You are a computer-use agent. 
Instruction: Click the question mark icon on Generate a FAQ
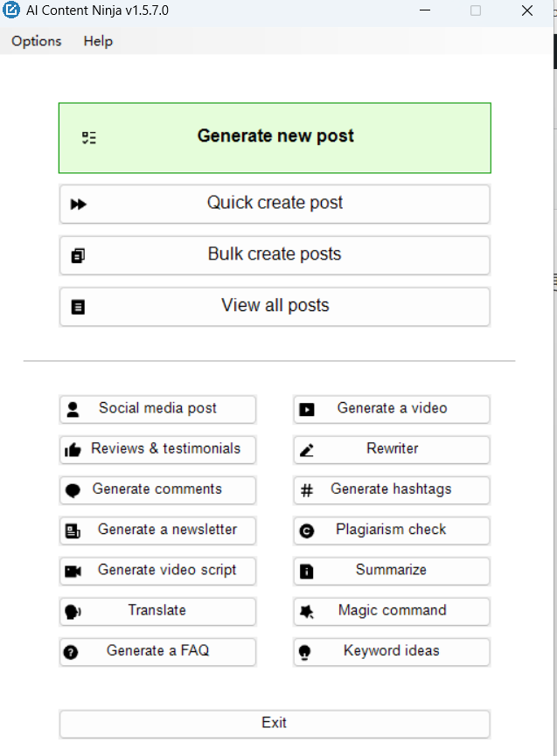(72, 652)
